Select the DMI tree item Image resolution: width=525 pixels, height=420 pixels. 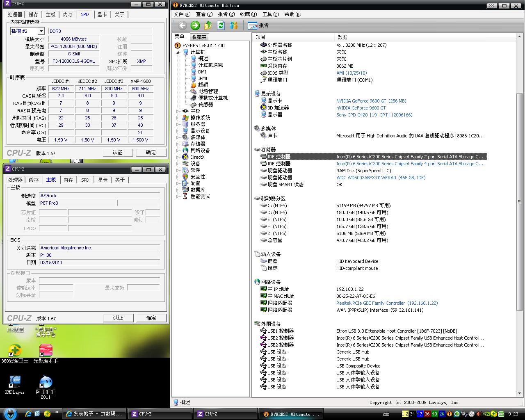(x=199, y=72)
